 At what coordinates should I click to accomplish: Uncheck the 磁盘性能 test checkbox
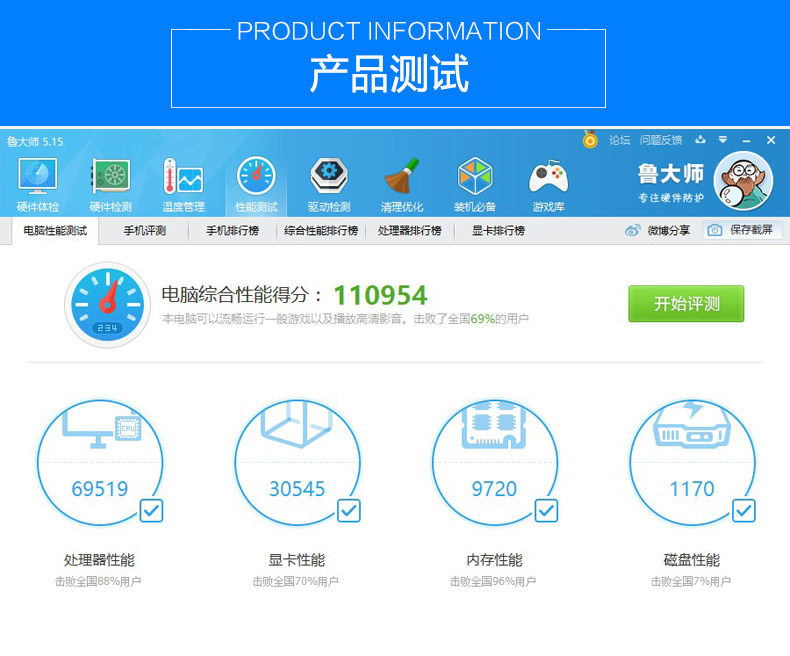tap(744, 510)
